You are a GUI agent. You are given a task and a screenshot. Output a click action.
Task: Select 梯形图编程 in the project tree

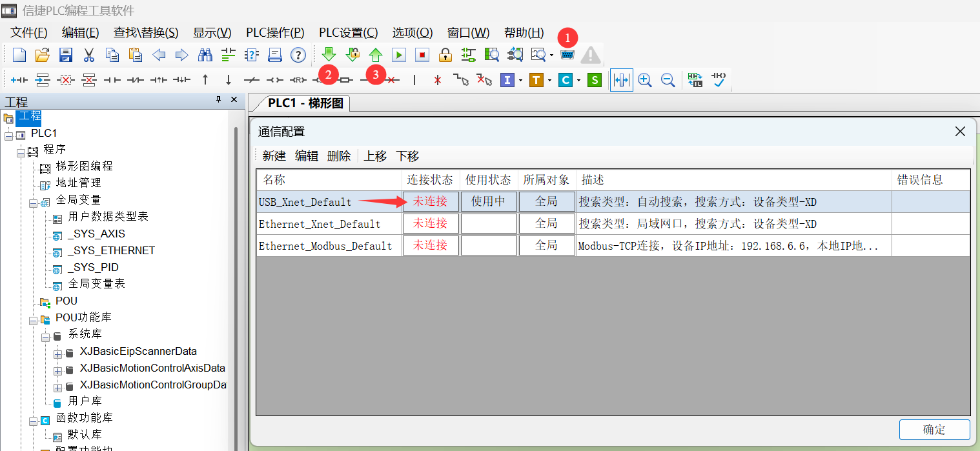[x=84, y=166]
